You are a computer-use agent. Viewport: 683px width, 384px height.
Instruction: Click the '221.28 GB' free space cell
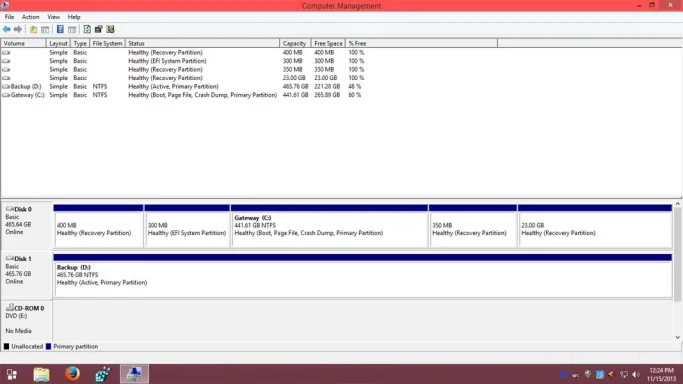pos(327,86)
